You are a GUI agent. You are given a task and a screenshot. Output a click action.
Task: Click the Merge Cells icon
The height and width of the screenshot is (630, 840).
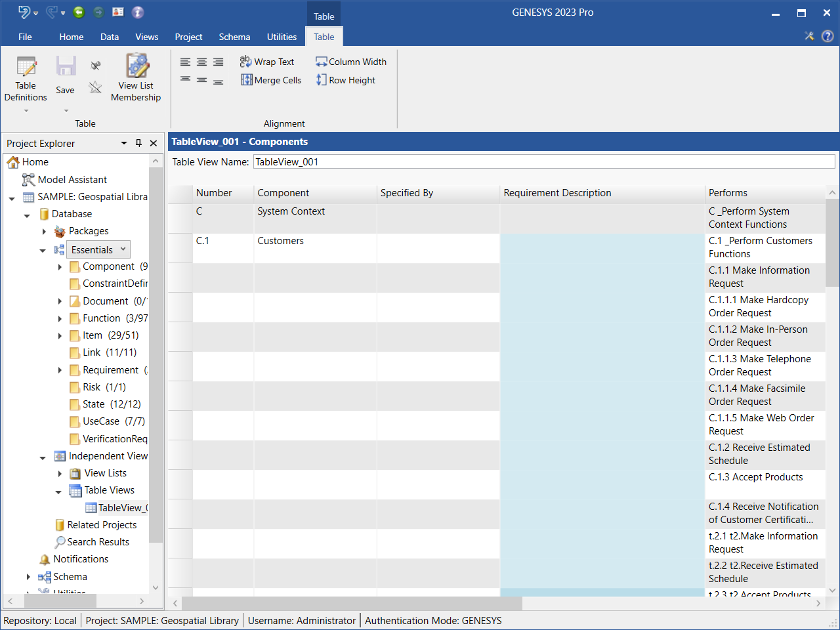(x=247, y=80)
